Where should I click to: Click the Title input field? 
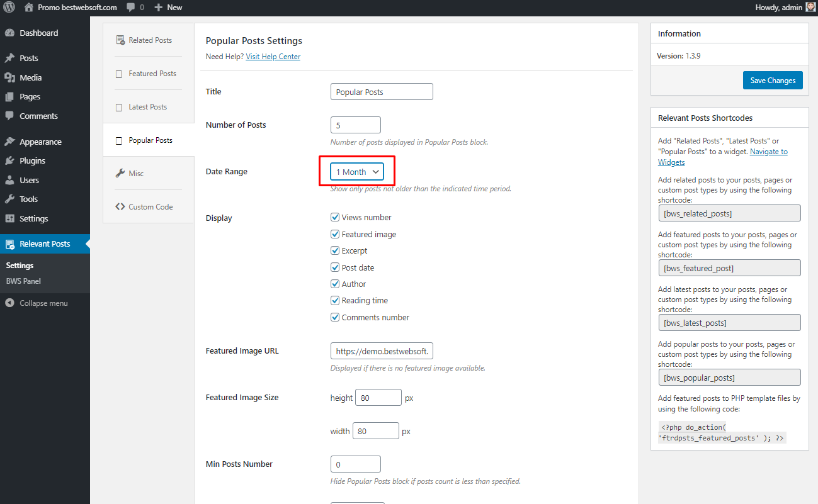pos(382,92)
